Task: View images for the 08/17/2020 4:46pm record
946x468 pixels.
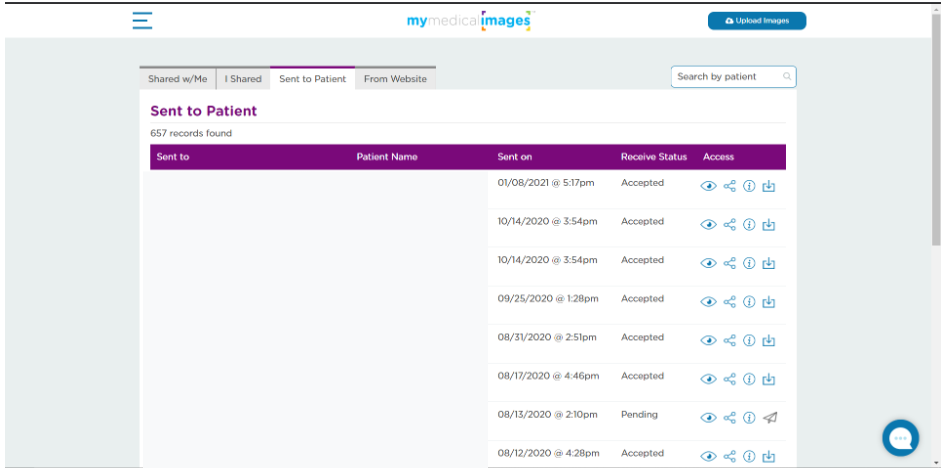Action: coord(708,379)
